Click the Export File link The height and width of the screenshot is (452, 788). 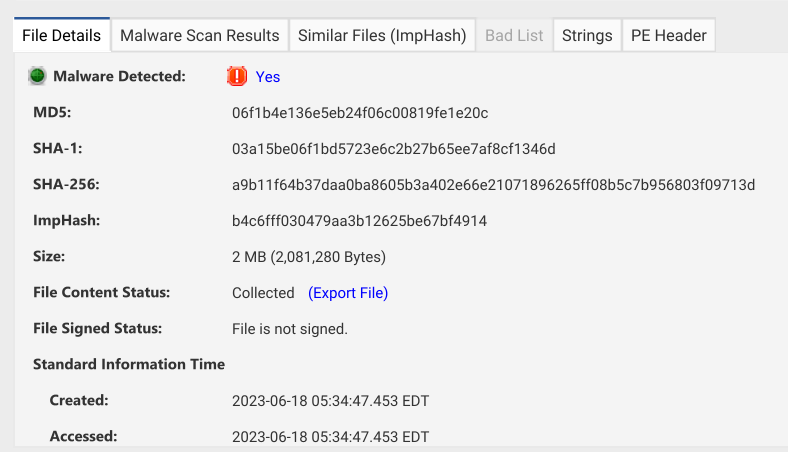pyautogui.click(x=348, y=293)
